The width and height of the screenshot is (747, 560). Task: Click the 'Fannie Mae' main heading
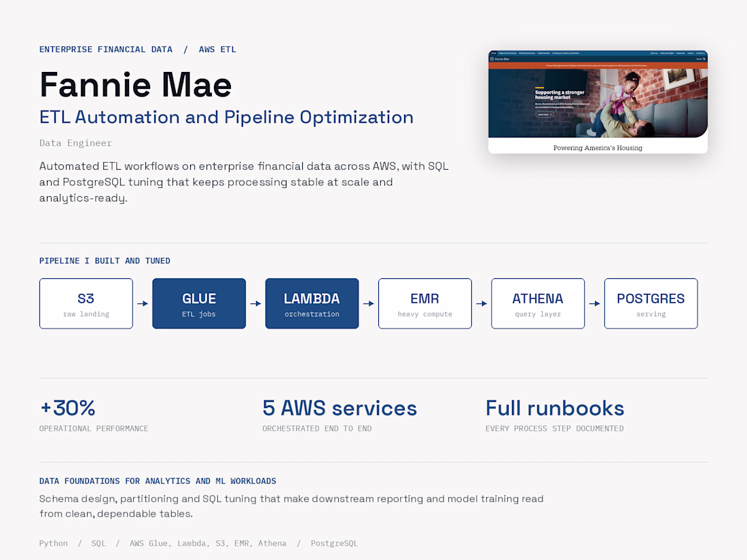point(136,85)
